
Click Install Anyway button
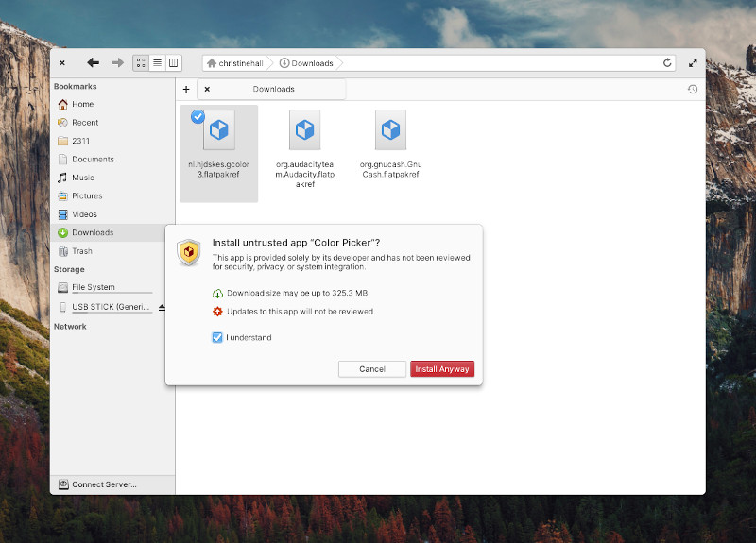pyautogui.click(x=442, y=369)
